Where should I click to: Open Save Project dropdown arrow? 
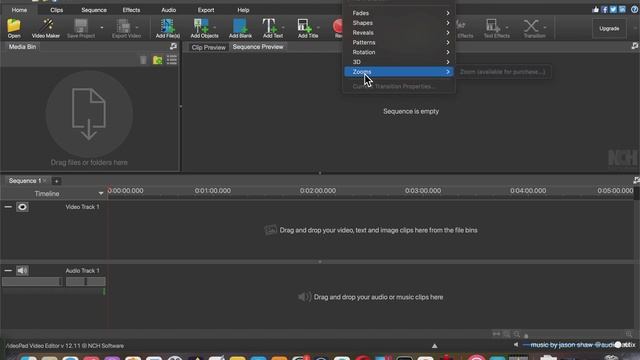(x=102, y=28)
